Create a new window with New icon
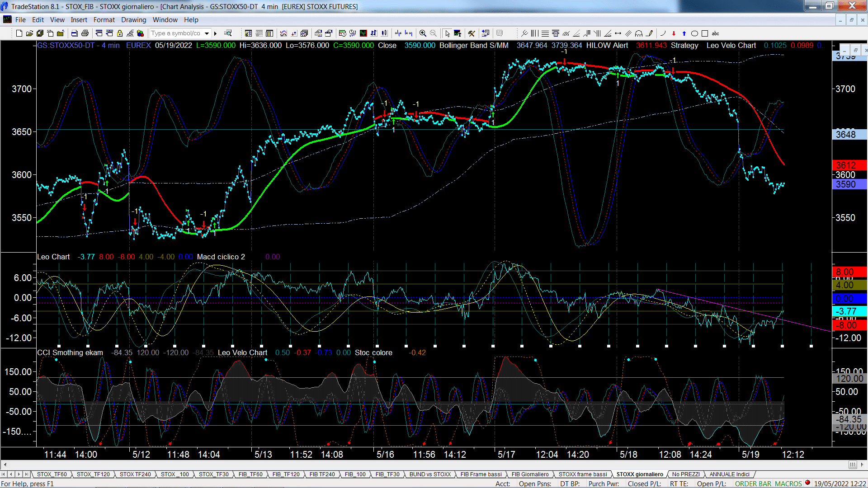This screenshot has height=488, width=868. [19, 33]
